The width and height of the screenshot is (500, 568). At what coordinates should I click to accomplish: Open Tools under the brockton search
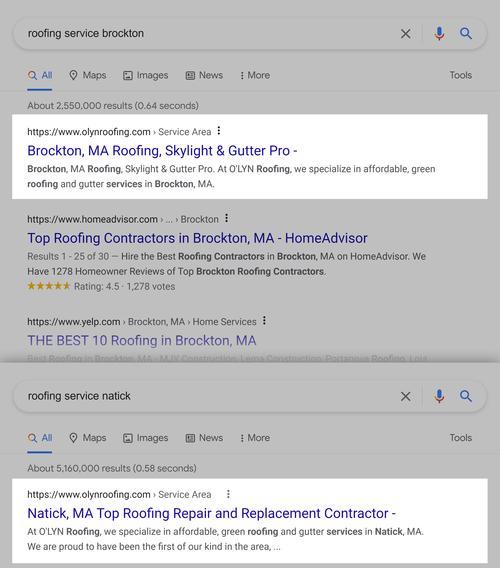pos(461,75)
